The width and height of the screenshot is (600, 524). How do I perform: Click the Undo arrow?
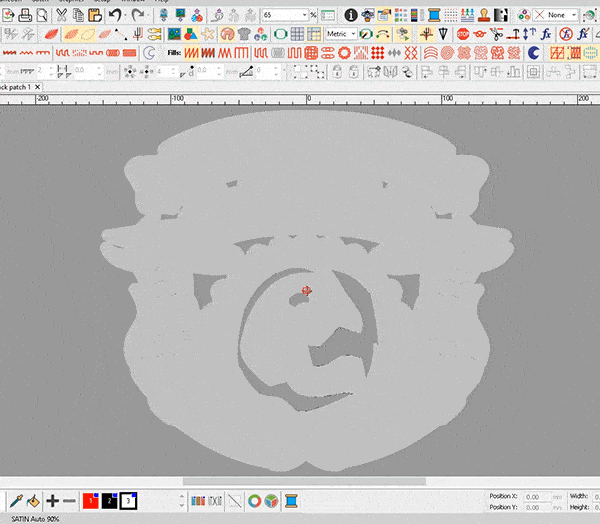pyautogui.click(x=115, y=15)
